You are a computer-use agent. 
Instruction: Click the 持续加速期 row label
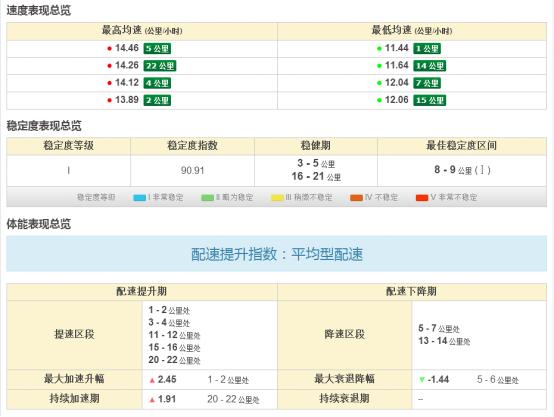pos(74,399)
